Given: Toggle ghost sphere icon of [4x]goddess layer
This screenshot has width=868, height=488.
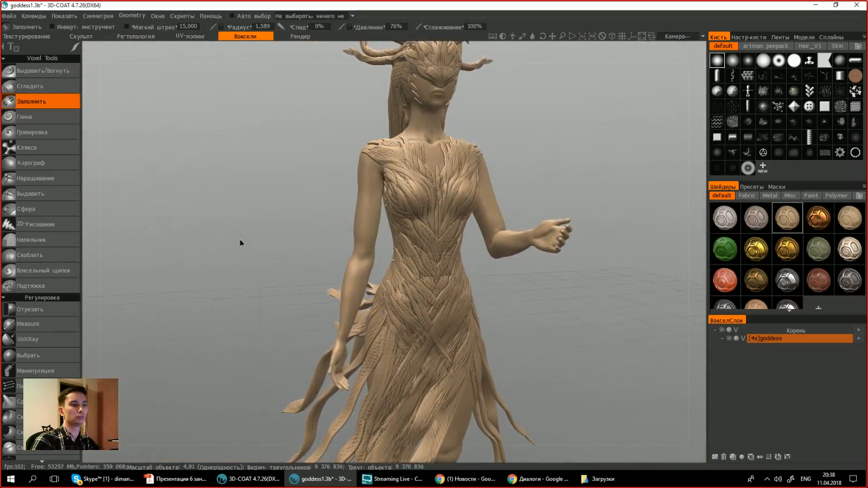Looking at the screenshot, I should pos(736,338).
